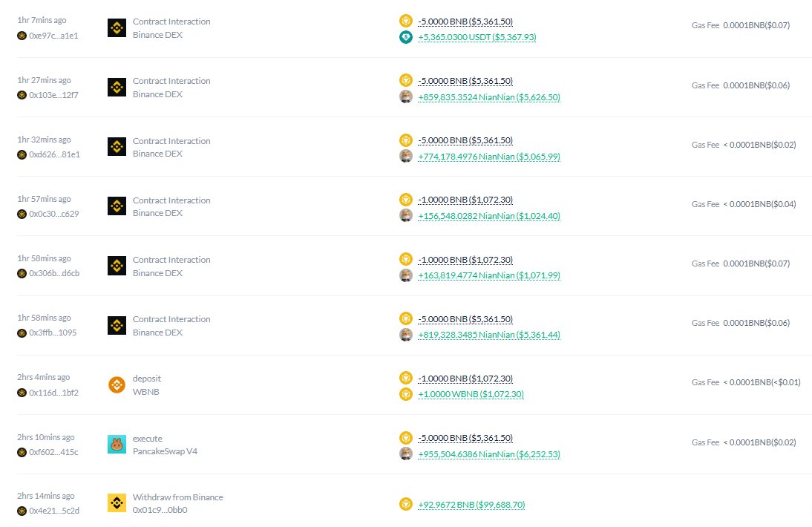Click Binance DEX icon in 0x103e...12f7 row

(117, 88)
